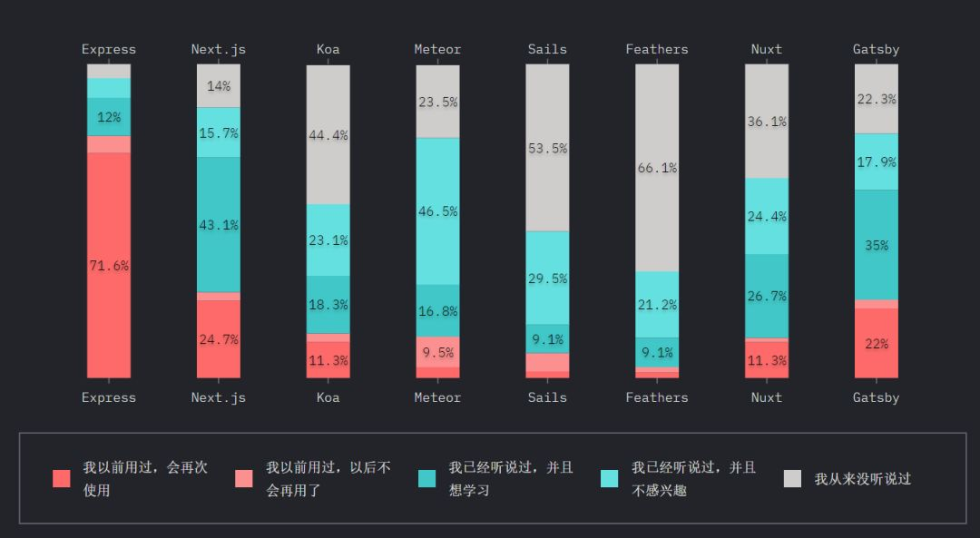Click the legend text '我以前用过，会再次使用'
This screenshot has width=980, height=538.
(145, 479)
